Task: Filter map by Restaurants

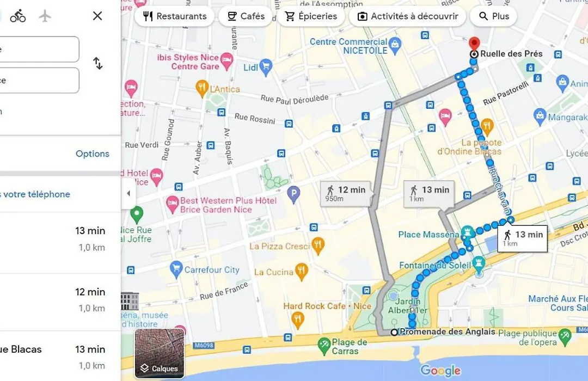Action: pyautogui.click(x=175, y=16)
